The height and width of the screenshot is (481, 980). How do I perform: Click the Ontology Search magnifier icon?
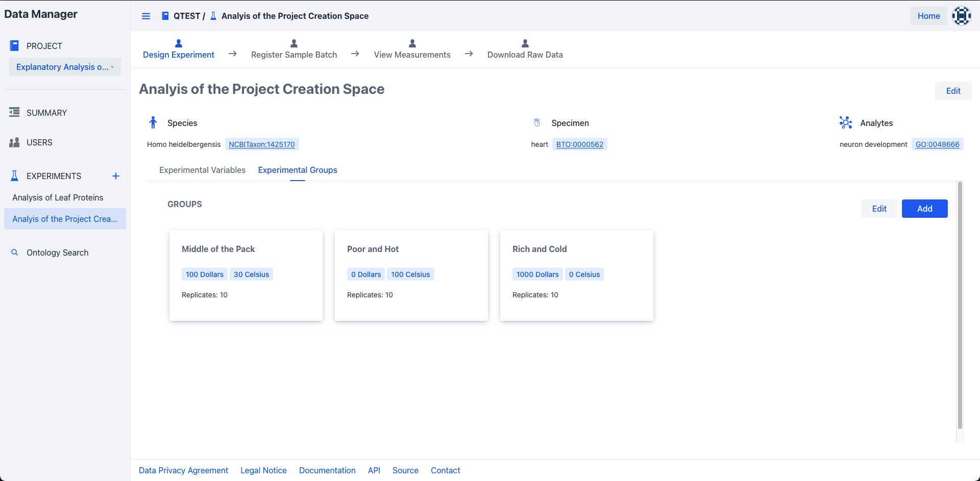(15, 252)
